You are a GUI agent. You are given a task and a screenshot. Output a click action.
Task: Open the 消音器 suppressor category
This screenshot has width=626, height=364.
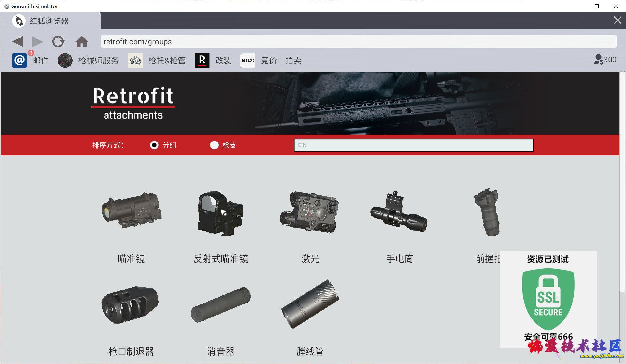click(221, 305)
